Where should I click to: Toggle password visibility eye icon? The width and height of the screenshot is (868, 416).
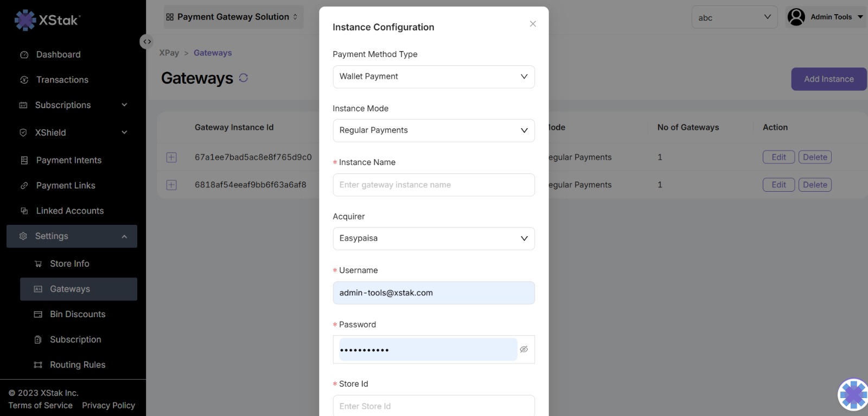coord(524,349)
